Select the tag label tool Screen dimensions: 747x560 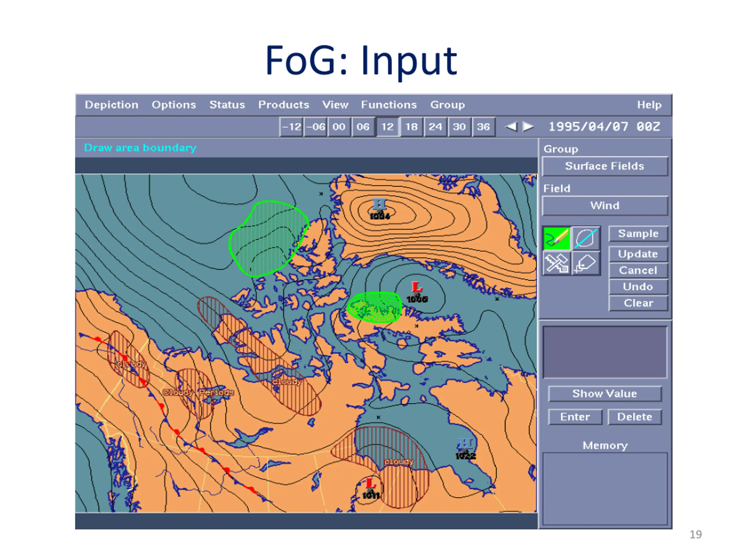click(x=586, y=263)
